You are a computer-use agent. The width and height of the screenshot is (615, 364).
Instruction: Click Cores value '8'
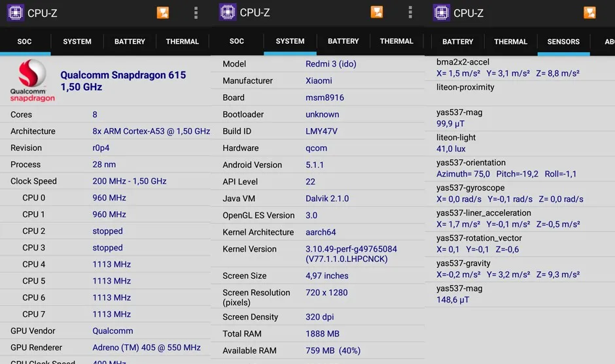pyautogui.click(x=94, y=114)
